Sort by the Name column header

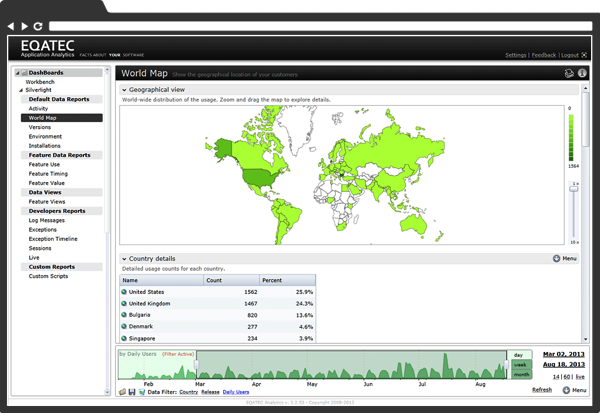(x=161, y=280)
